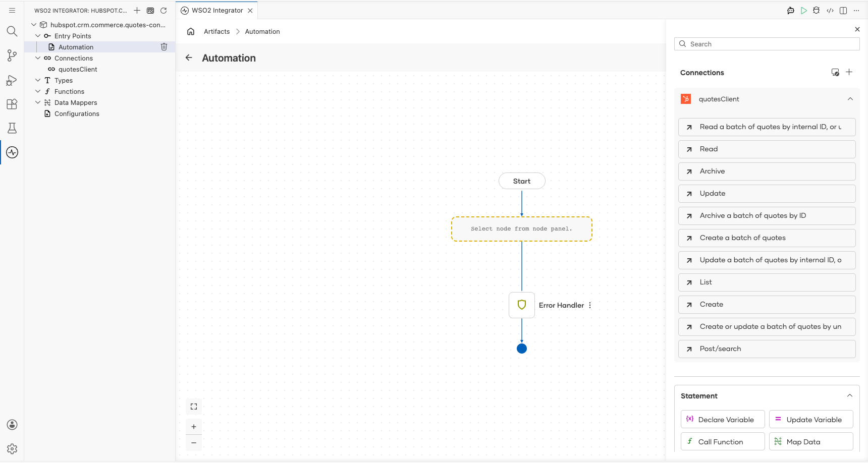Choose the Read action

click(x=767, y=149)
